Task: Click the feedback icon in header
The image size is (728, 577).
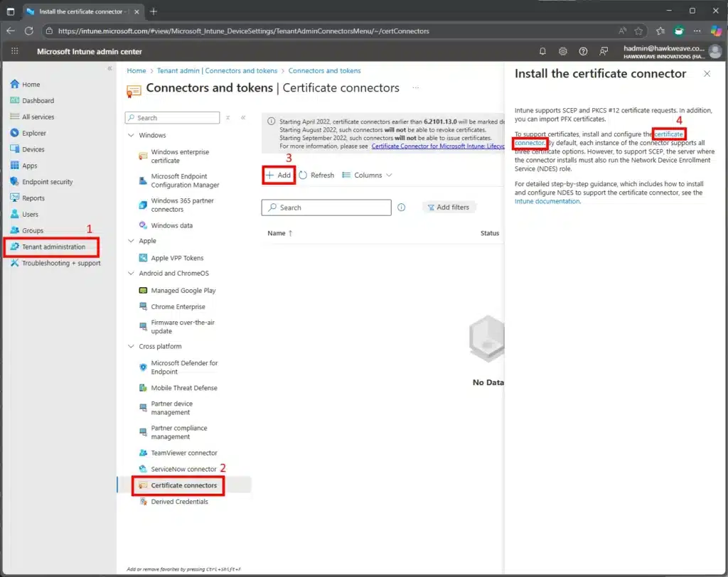Action: click(x=604, y=51)
